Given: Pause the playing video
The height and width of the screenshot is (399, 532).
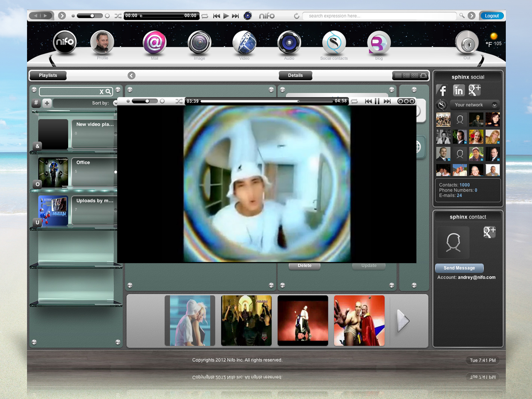Looking at the screenshot, I should point(377,101).
